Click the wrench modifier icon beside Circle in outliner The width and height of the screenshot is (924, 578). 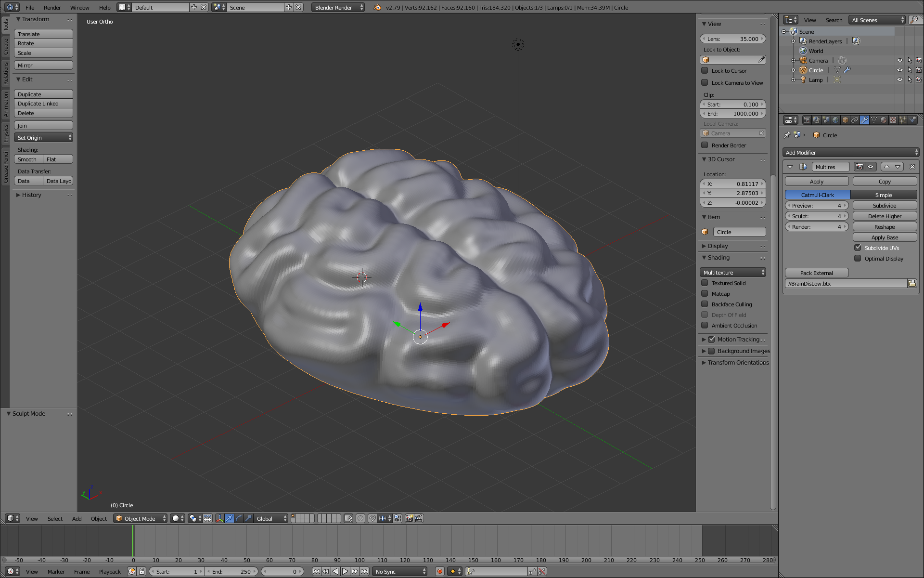847,70
